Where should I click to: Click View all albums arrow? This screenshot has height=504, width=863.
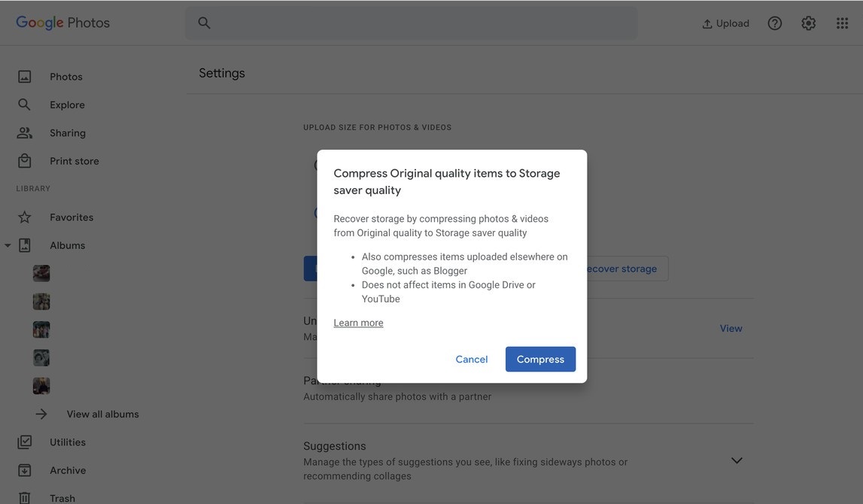pyautogui.click(x=41, y=414)
